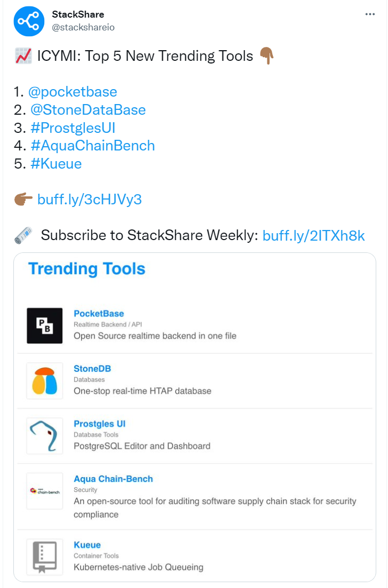Click the StoneDB logo icon
This screenshot has width=388, height=588.
tap(45, 380)
